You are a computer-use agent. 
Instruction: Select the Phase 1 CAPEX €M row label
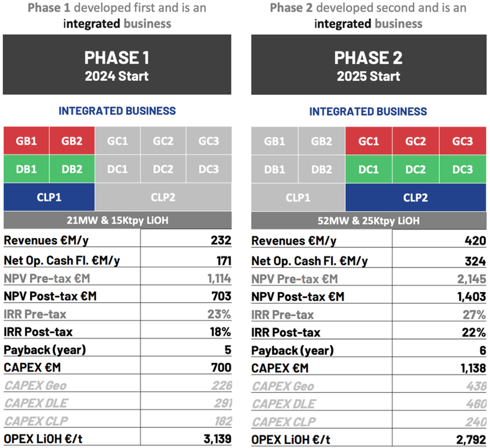point(32,367)
